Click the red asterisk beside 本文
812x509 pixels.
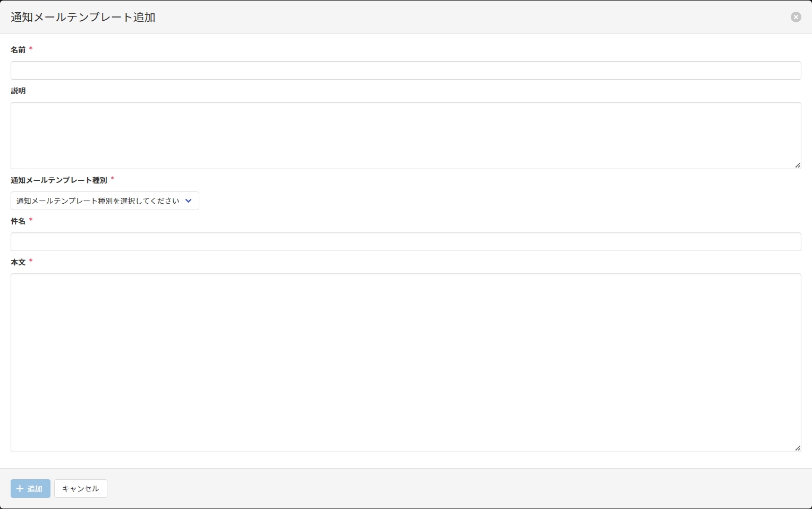[31, 261]
